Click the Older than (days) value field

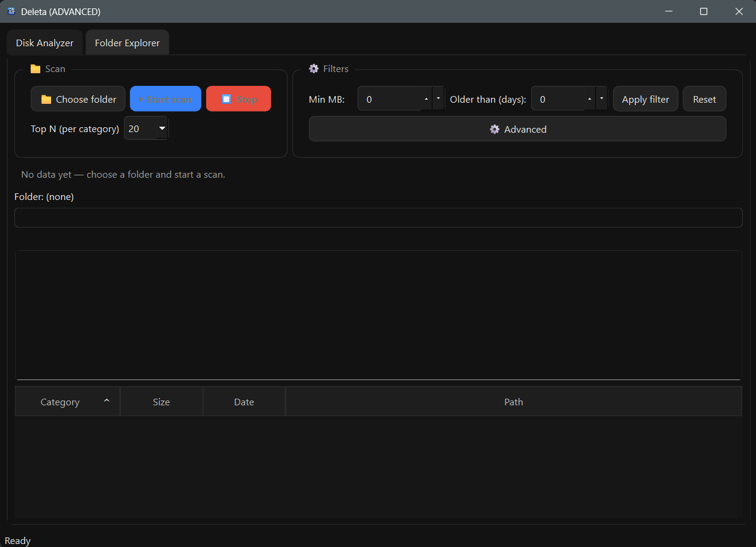(x=558, y=99)
